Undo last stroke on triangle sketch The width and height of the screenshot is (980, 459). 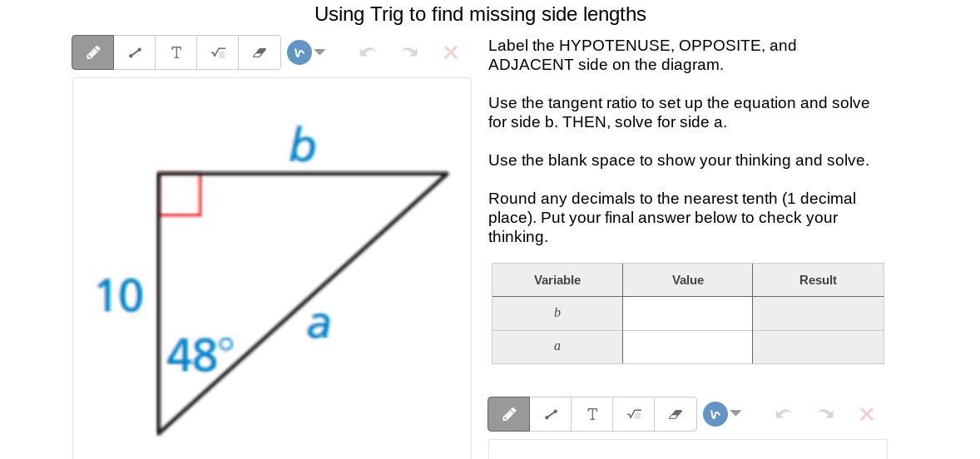tap(368, 52)
